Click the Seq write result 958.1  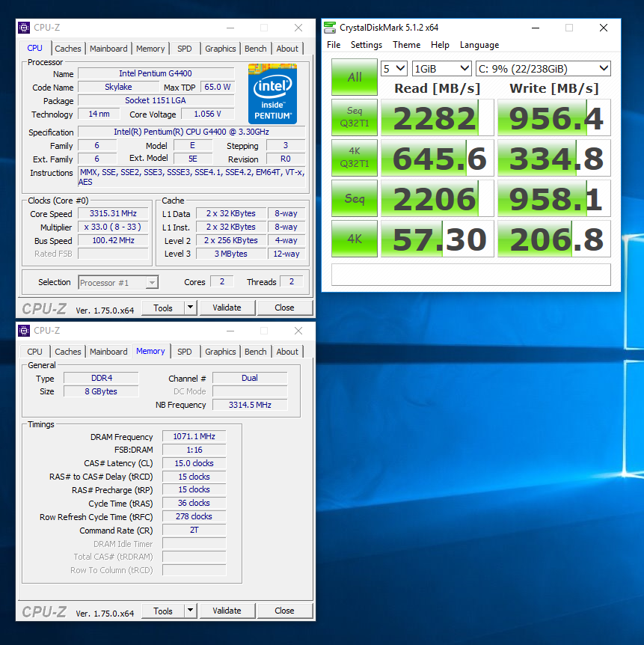(x=554, y=198)
